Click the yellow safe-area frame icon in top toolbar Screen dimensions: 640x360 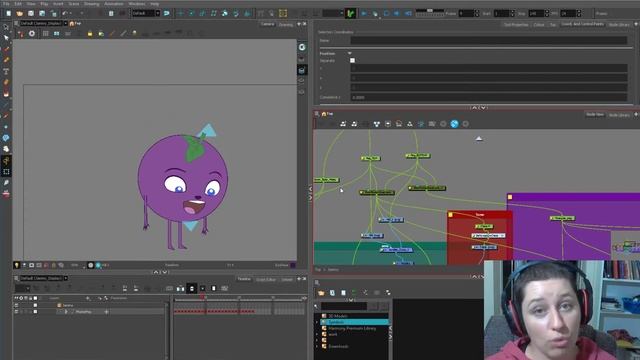click(283, 13)
